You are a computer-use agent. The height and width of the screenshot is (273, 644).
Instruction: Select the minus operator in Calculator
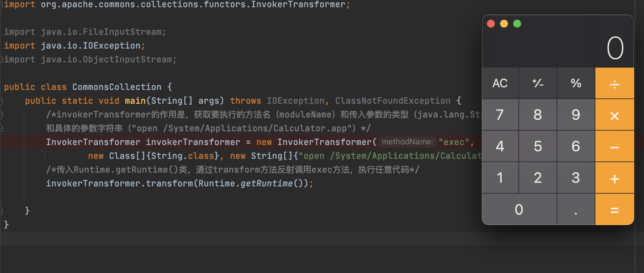coord(614,146)
